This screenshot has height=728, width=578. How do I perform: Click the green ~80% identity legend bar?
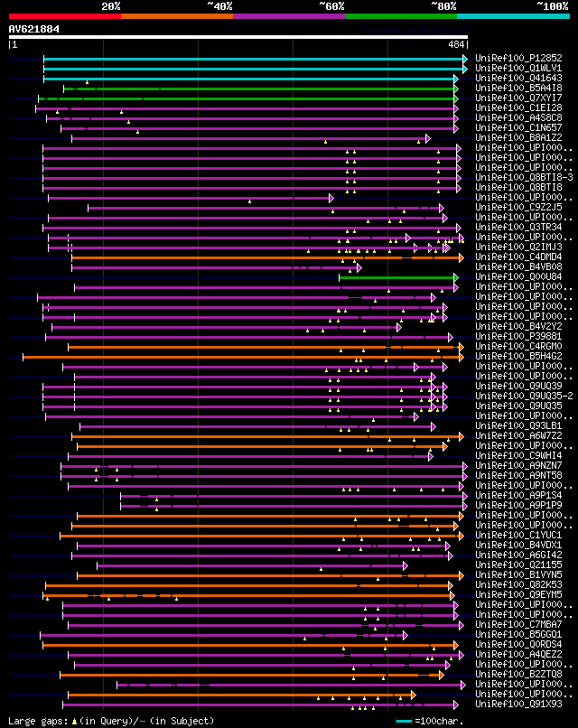pyautogui.click(x=401, y=16)
